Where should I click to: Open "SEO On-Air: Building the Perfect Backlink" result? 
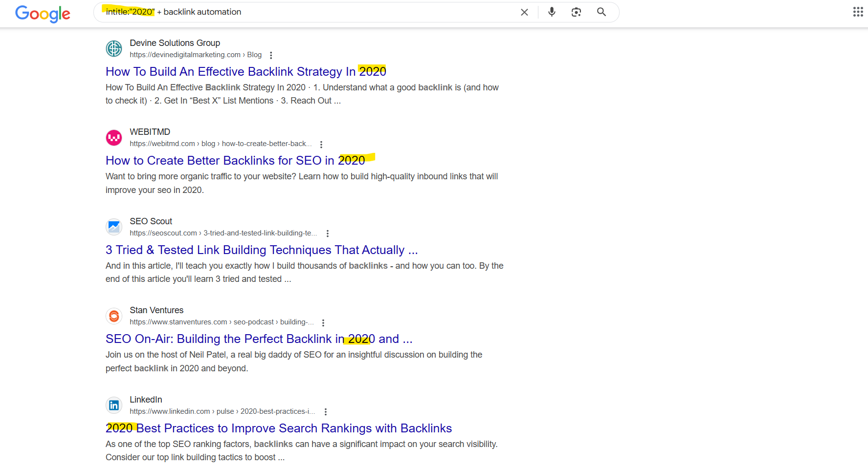259,339
